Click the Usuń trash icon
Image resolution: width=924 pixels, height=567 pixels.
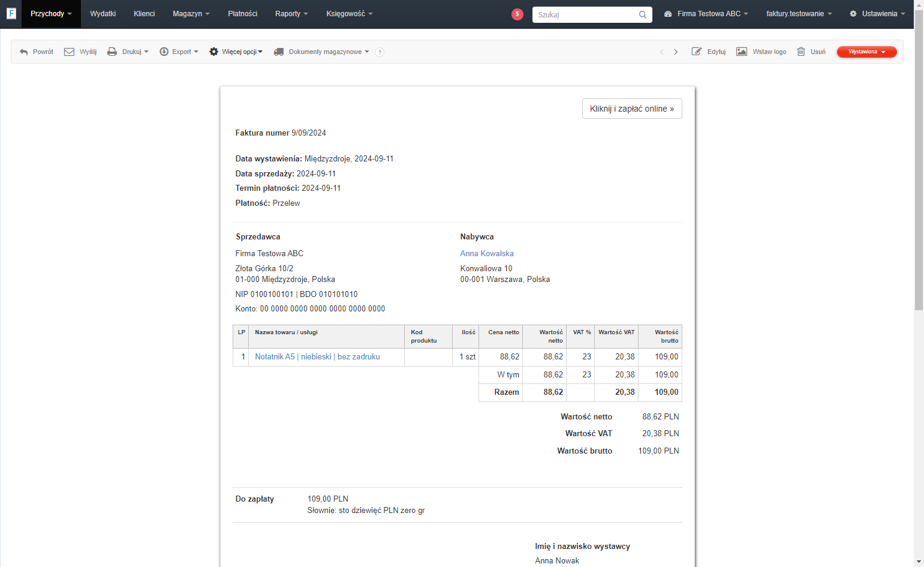801,52
